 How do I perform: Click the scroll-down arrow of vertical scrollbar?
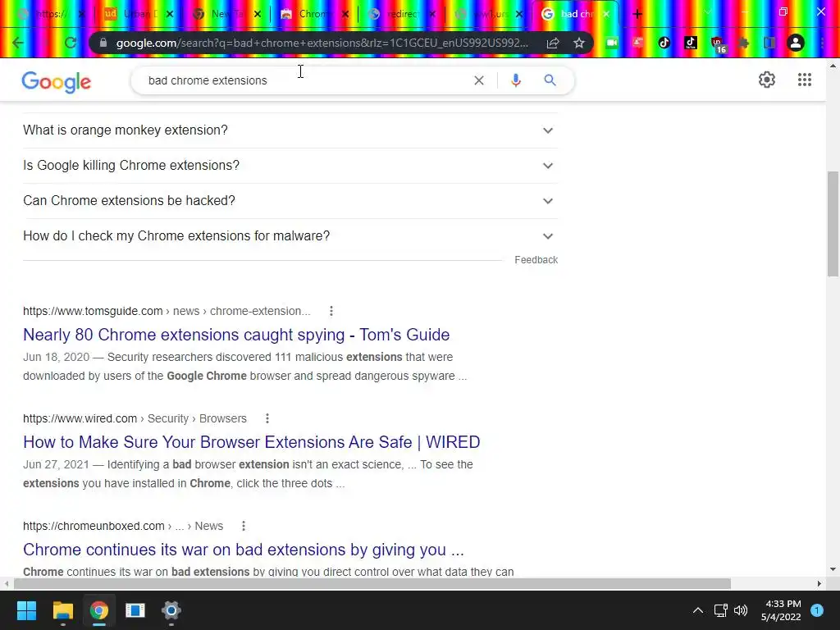[833, 569]
